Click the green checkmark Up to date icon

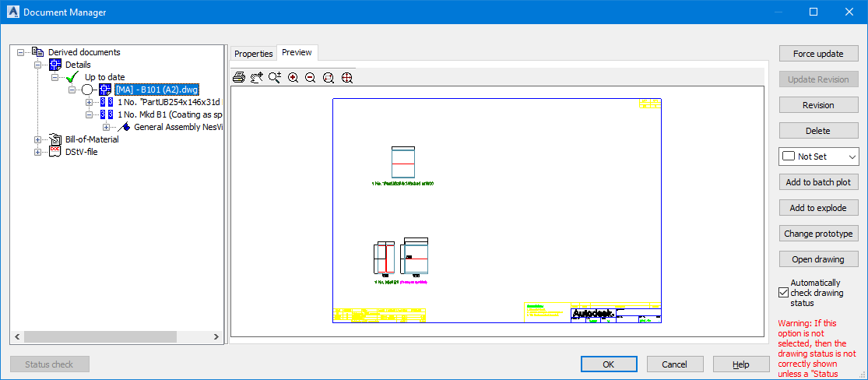click(73, 77)
